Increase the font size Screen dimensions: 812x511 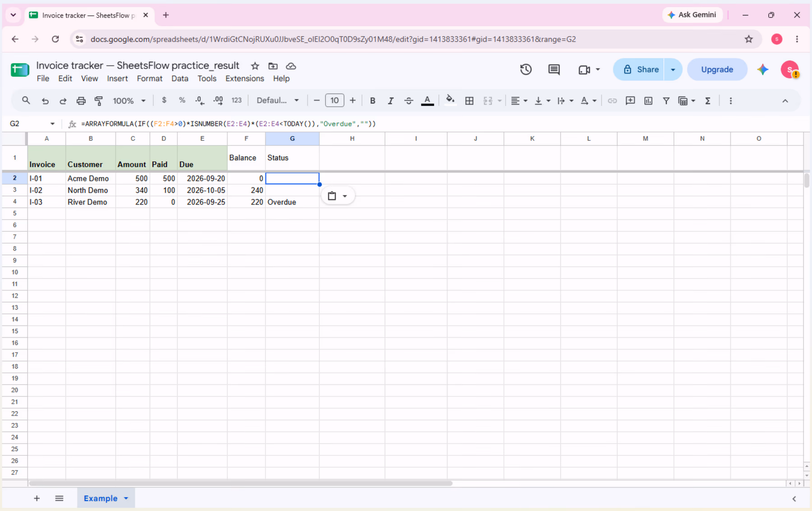pos(353,101)
